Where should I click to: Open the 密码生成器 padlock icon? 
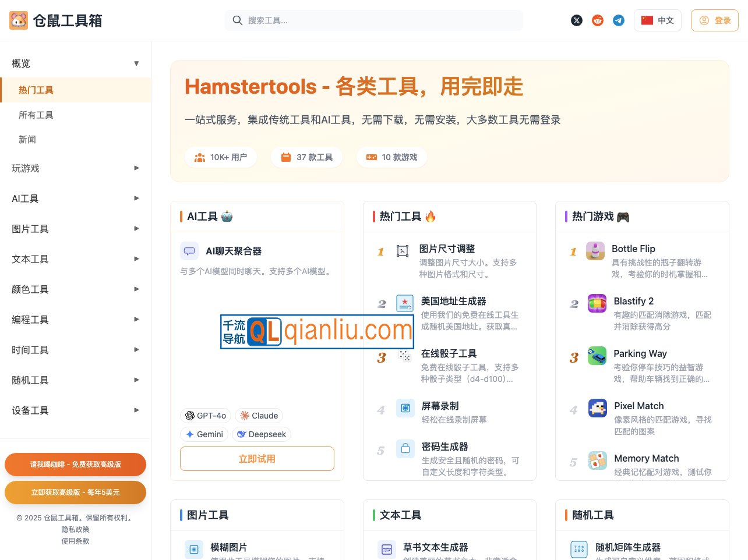pyautogui.click(x=405, y=449)
